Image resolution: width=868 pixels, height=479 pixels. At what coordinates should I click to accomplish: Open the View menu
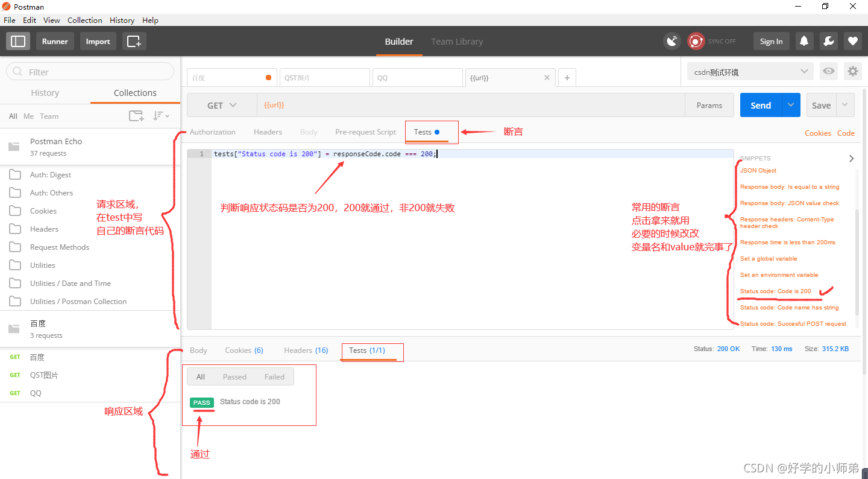(x=52, y=20)
